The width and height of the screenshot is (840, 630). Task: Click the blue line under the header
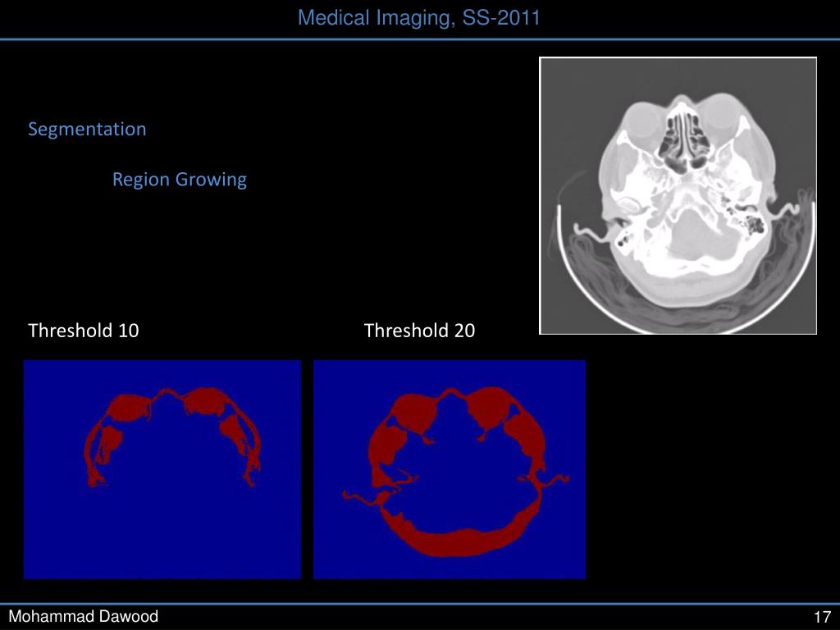(420, 39)
